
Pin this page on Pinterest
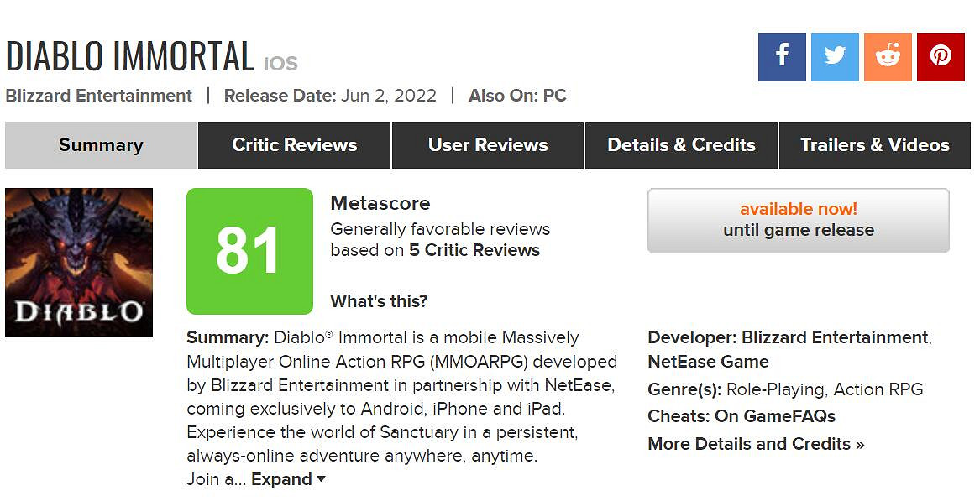coord(941,57)
